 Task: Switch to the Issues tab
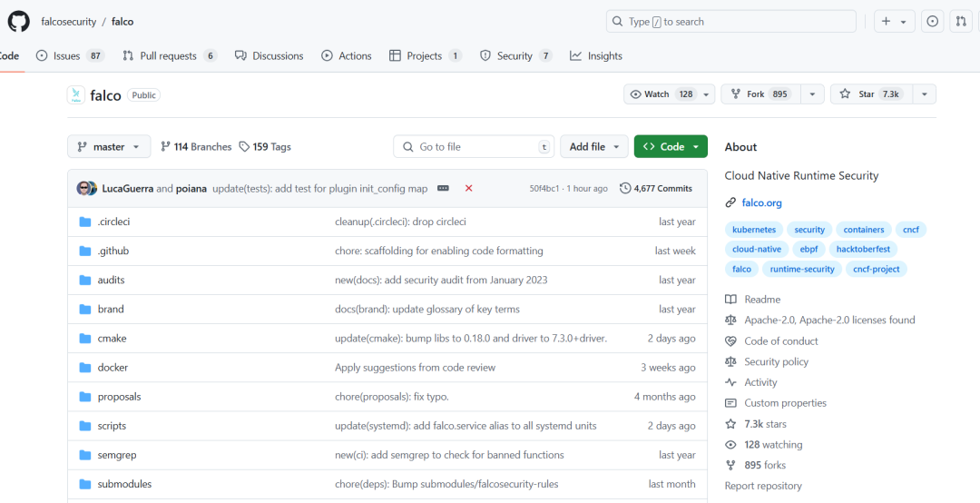point(69,55)
